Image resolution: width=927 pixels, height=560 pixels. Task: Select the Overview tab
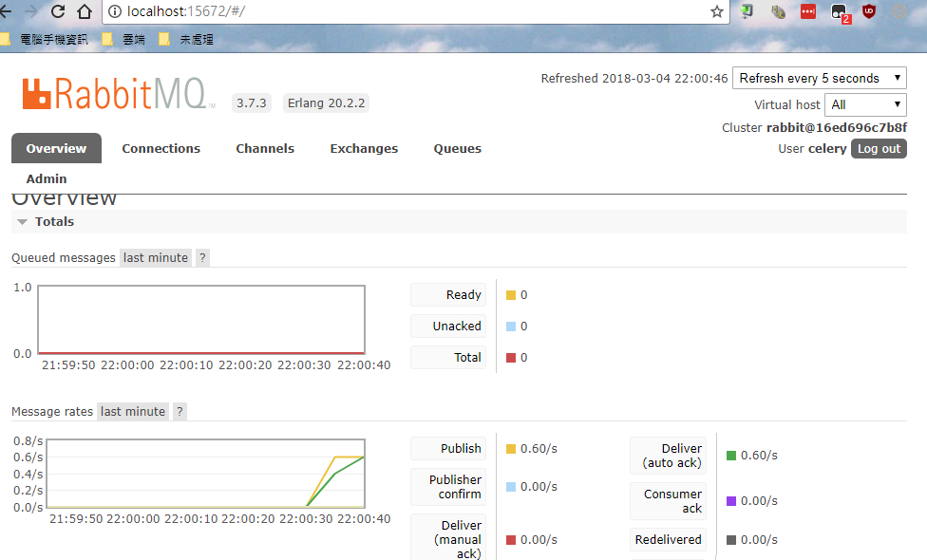pos(56,148)
